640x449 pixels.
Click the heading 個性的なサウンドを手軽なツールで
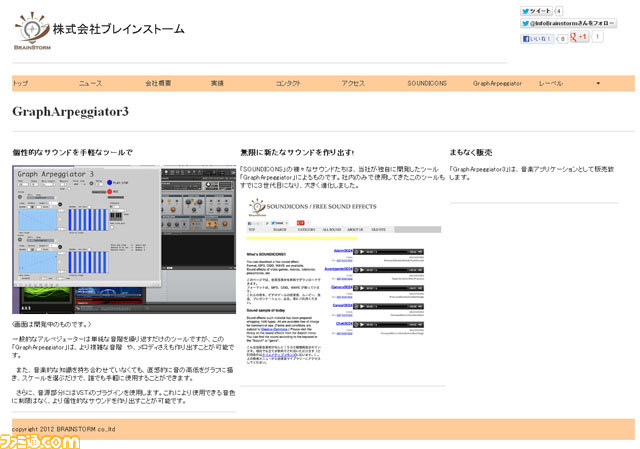tap(73, 153)
